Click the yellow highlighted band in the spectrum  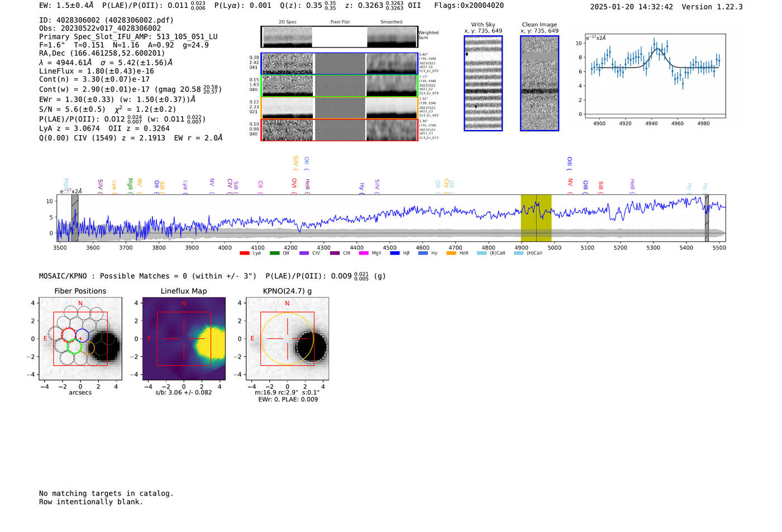point(536,218)
